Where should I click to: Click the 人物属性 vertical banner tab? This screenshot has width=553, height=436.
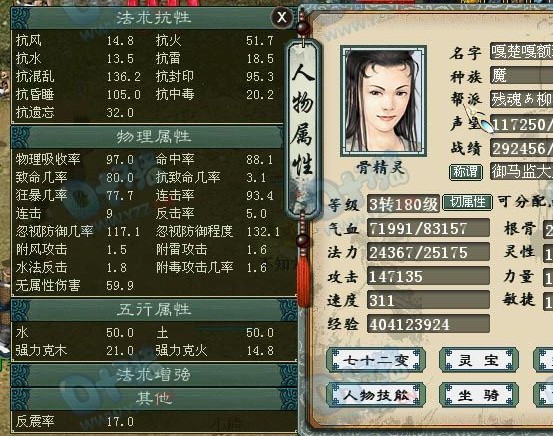[x=303, y=127]
